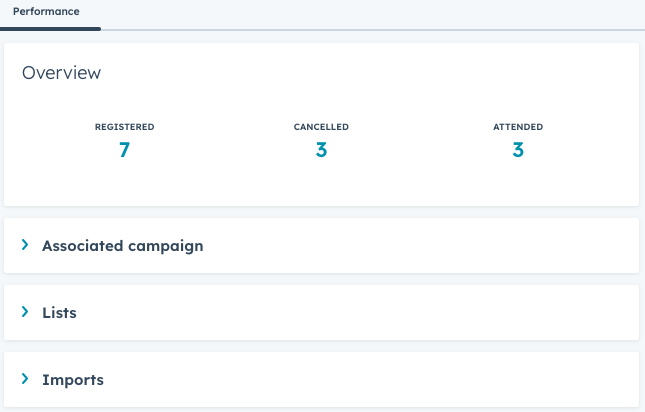Screen dimensions: 645x412
Task: Expand the Lists section chevron
Action: click(x=25, y=312)
